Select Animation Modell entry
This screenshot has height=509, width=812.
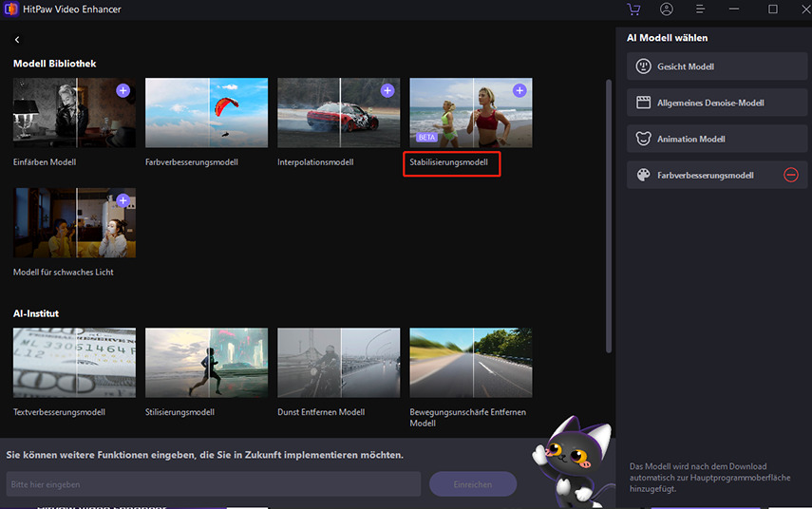717,139
